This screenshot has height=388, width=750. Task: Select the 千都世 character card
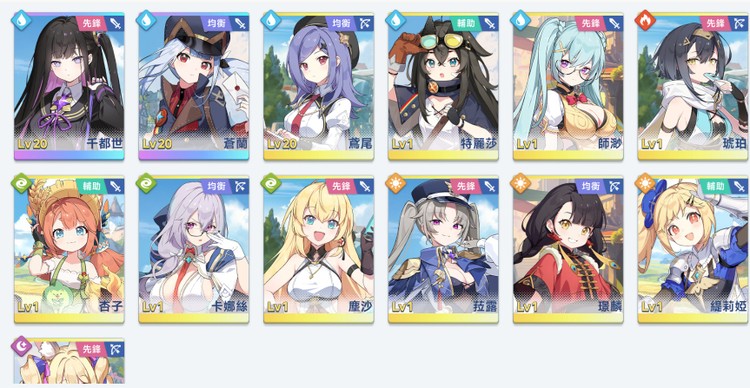tap(69, 86)
